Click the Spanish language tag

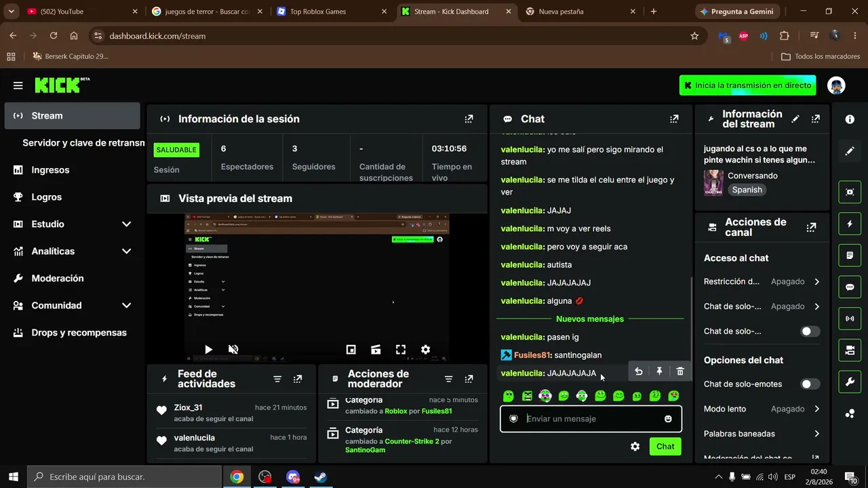tap(747, 190)
